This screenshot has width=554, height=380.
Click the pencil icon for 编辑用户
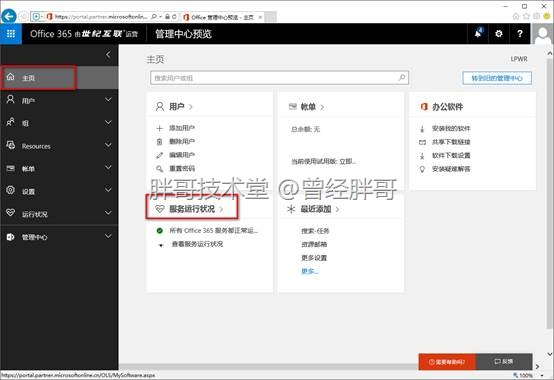[160, 155]
